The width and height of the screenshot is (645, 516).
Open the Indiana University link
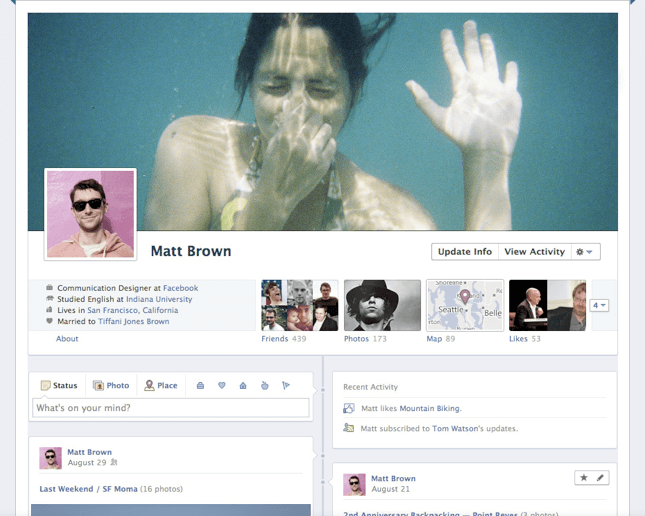pyautogui.click(x=159, y=299)
